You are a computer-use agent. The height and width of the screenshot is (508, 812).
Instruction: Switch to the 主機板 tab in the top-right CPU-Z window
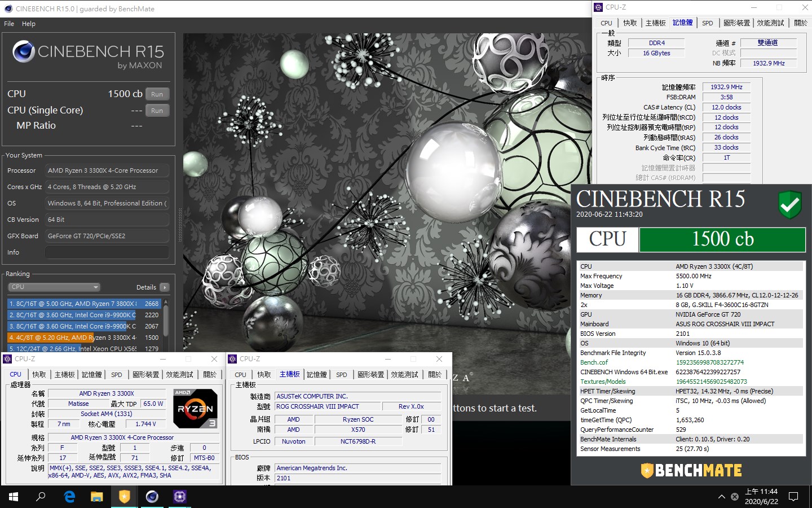pos(655,23)
